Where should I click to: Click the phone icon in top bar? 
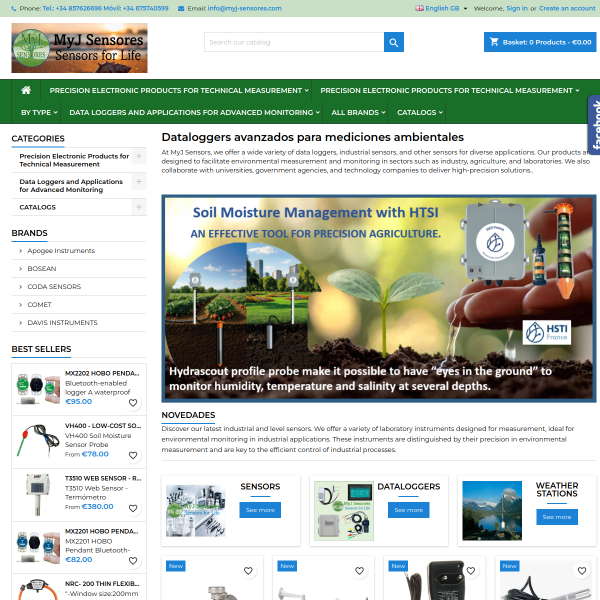14,8
